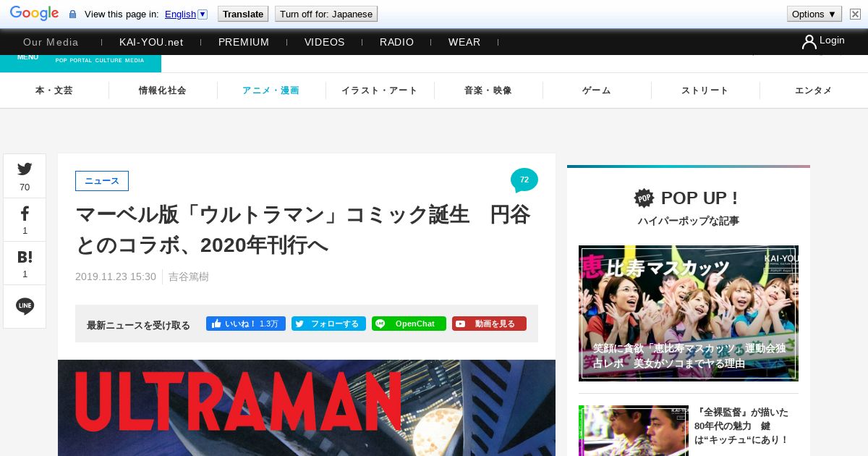Click the Twitter フォローする button
The width and height of the screenshot is (868, 456).
point(328,324)
